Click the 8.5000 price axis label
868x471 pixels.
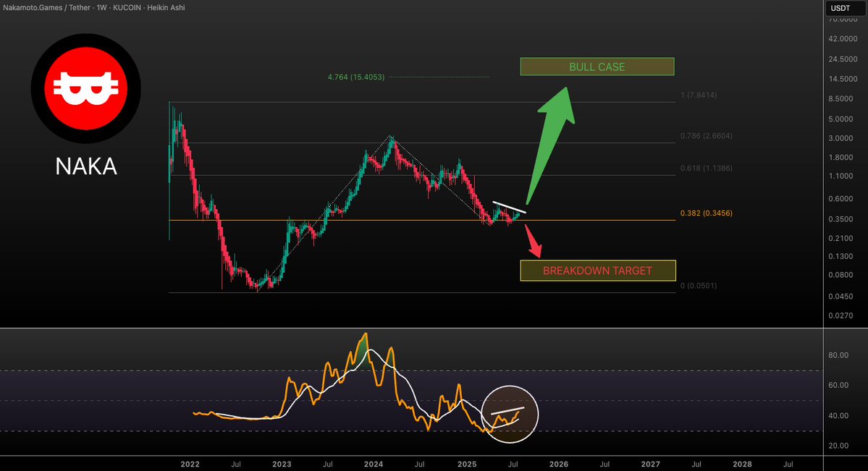(841, 98)
